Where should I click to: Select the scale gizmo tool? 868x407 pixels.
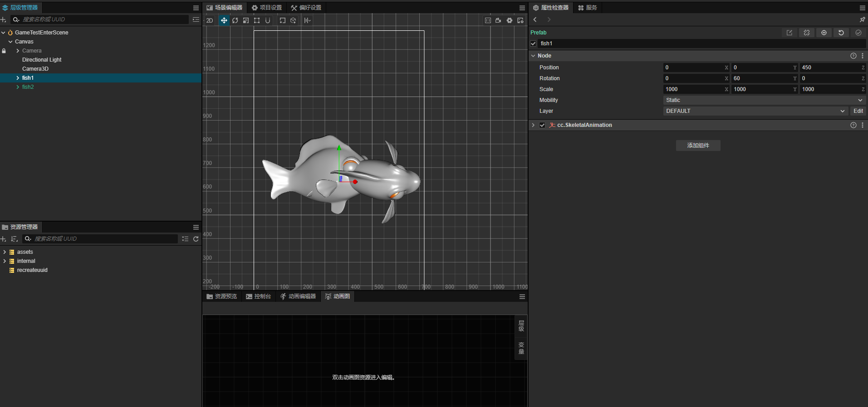point(246,20)
